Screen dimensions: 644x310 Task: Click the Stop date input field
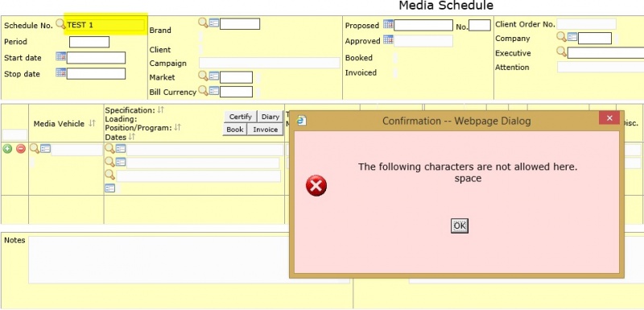(x=96, y=73)
